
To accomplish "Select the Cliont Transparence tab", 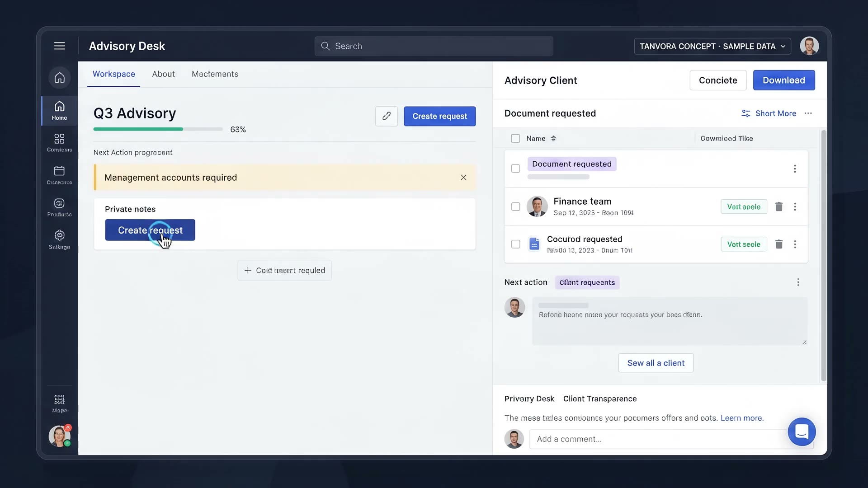I will pyautogui.click(x=600, y=399).
